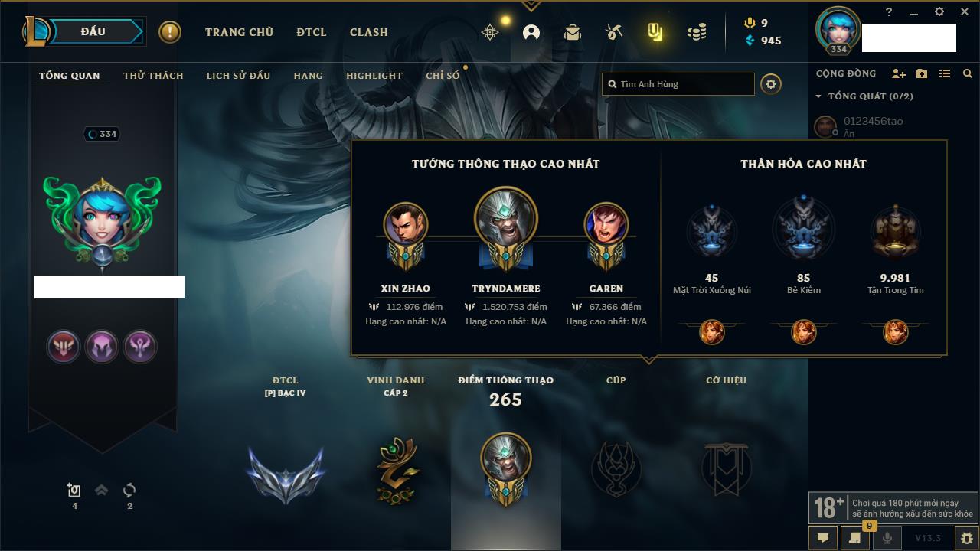This screenshot has height=551, width=980.
Task: Open the Clash crossed emblem icon
Action: pos(490,32)
